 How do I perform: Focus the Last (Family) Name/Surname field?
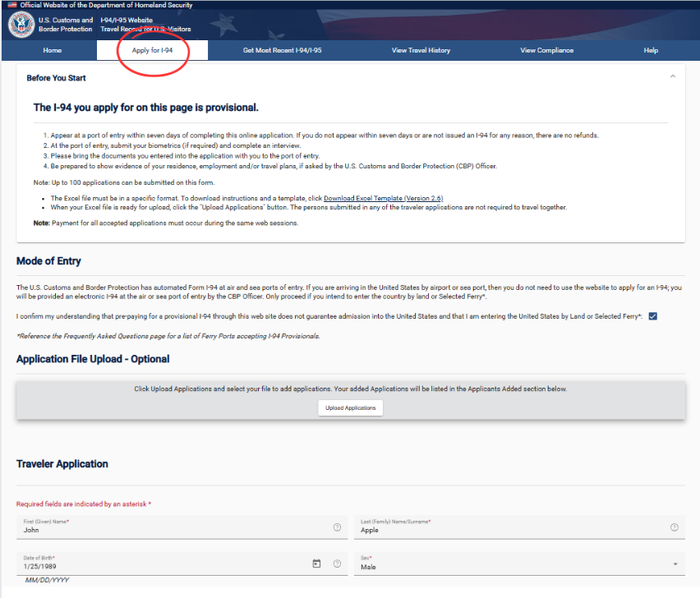[x=519, y=527]
